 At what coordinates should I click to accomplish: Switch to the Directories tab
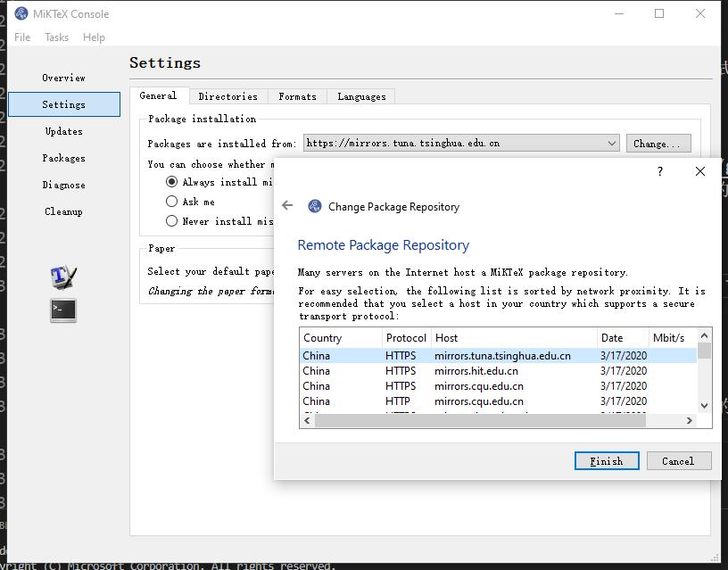(x=227, y=96)
